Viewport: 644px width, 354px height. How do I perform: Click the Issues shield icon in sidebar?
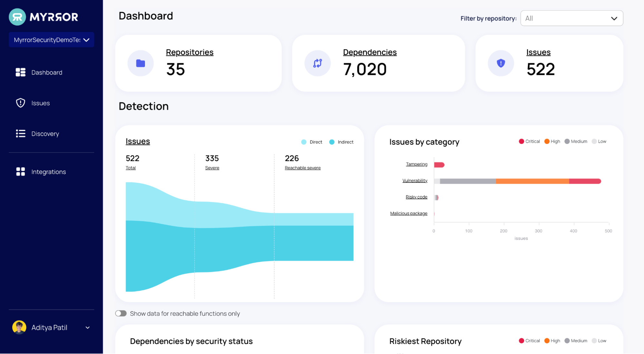[x=21, y=103]
